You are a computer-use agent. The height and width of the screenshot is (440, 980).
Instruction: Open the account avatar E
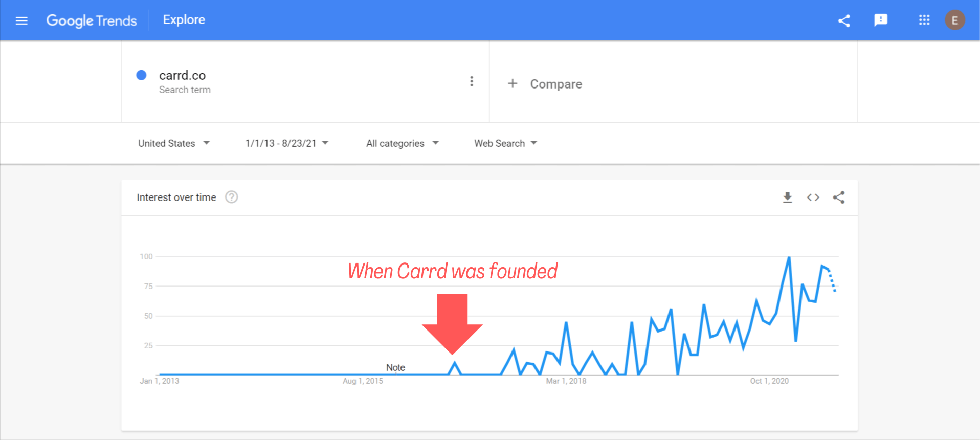pos(954,20)
